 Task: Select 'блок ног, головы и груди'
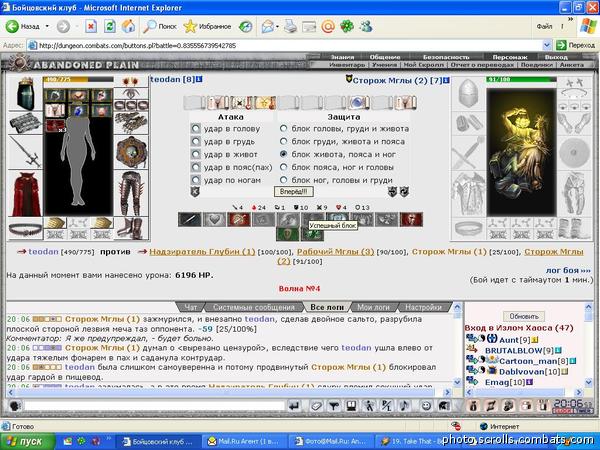pos(284,179)
